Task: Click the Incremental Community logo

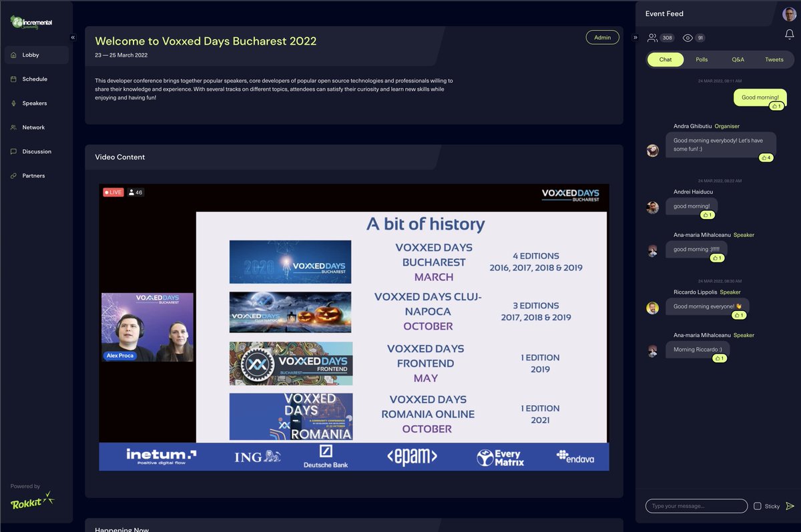Action: (x=31, y=22)
